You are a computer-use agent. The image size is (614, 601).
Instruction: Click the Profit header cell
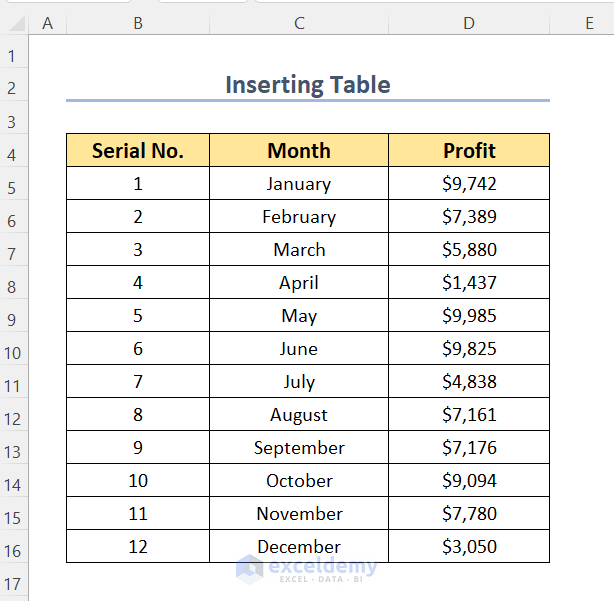[469, 151]
